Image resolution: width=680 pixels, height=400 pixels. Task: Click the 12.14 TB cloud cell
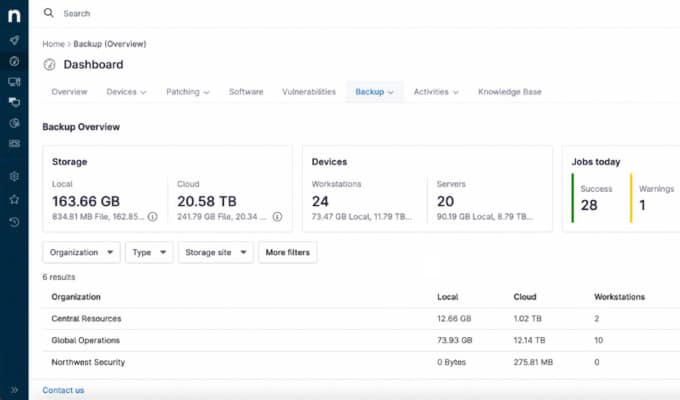[529, 340]
